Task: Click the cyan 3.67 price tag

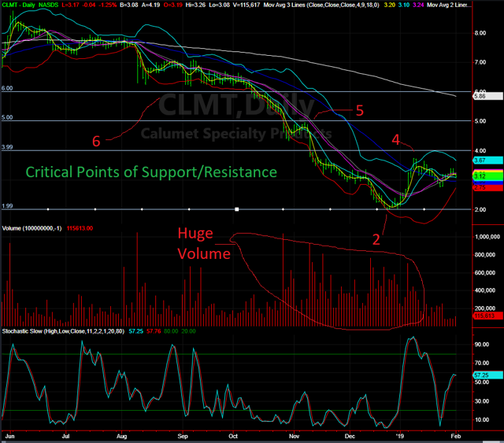Action: click(488, 161)
